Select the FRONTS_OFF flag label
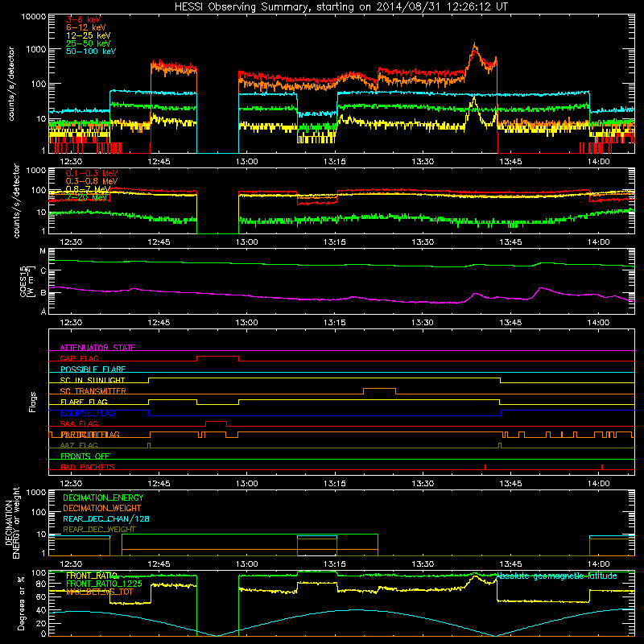 (85, 456)
